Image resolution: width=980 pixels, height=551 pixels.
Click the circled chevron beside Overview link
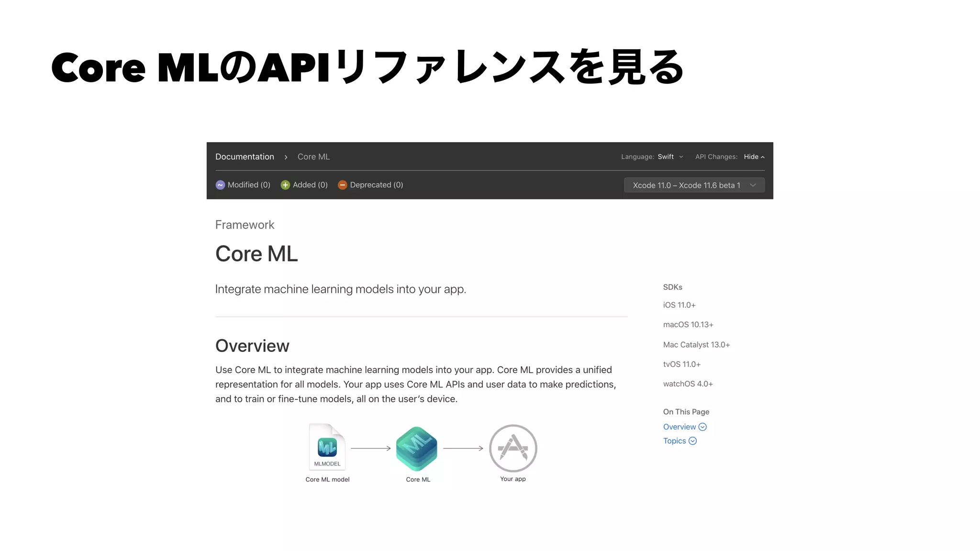pyautogui.click(x=702, y=427)
